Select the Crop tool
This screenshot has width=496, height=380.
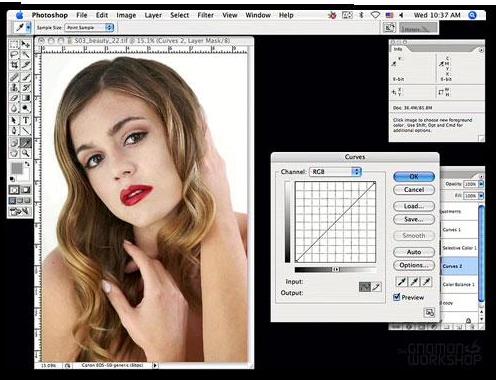[14, 65]
